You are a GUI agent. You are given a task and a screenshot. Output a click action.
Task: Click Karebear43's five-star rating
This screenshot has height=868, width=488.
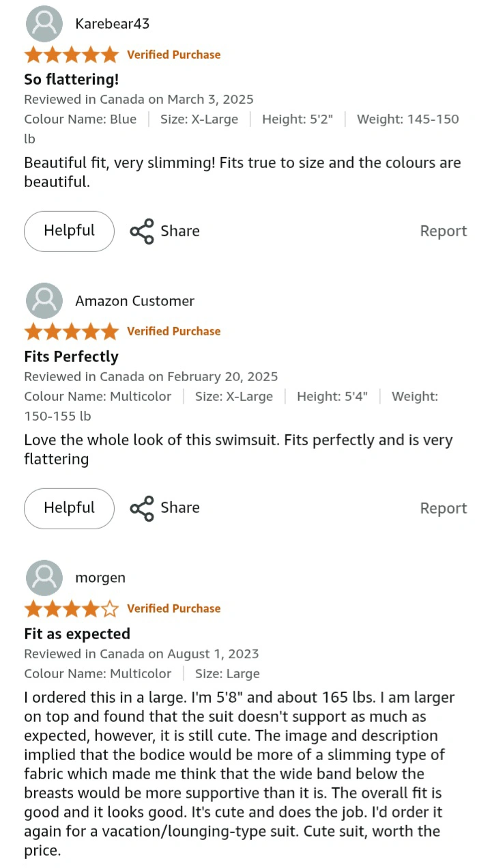[x=71, y=55]
